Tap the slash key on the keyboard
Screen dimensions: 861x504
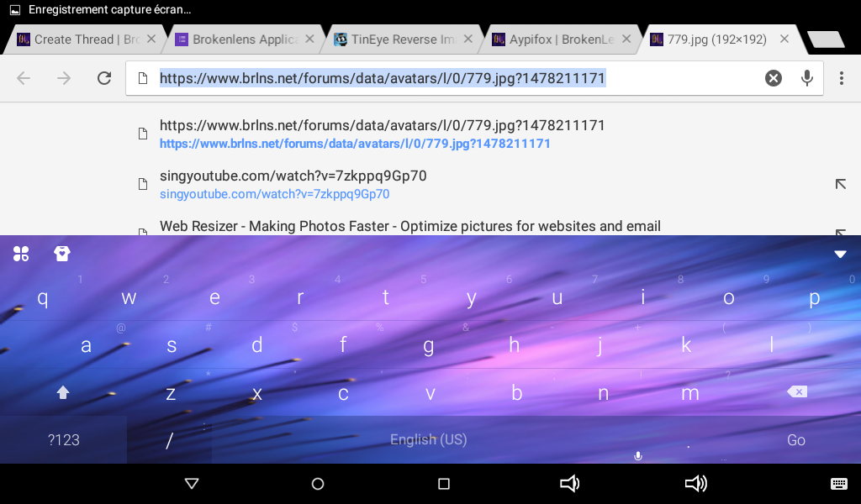(x=169, y=440)
